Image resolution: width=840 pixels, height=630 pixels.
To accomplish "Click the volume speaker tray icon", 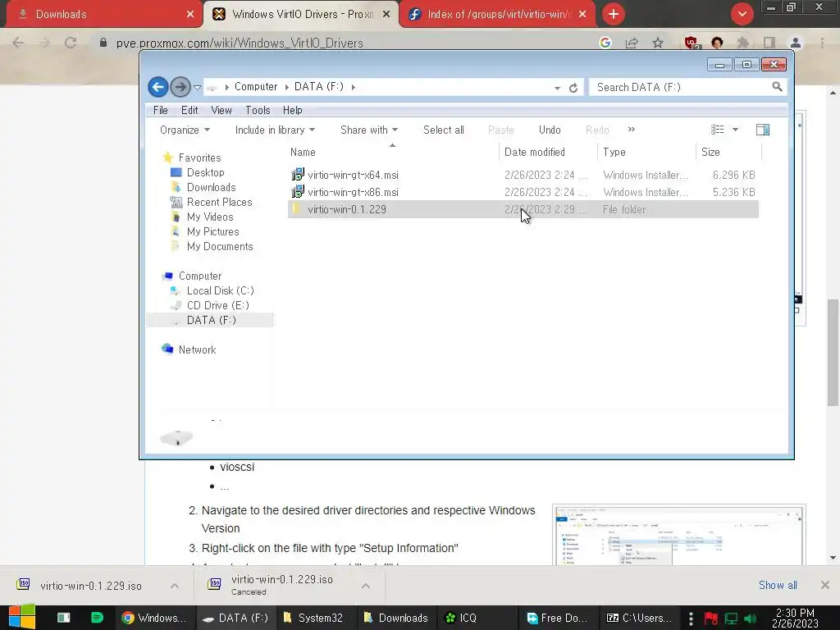I will click(750, 619).
